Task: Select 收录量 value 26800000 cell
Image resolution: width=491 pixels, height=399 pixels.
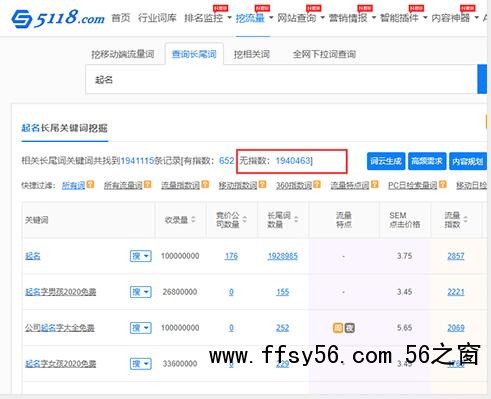Action: tap(180, 292)
